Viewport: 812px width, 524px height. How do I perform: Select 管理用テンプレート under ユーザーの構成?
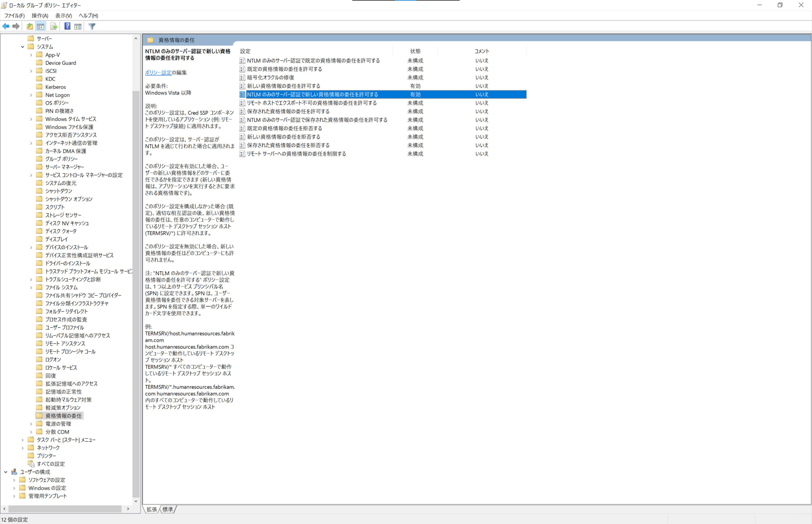(x=48, y=496)
